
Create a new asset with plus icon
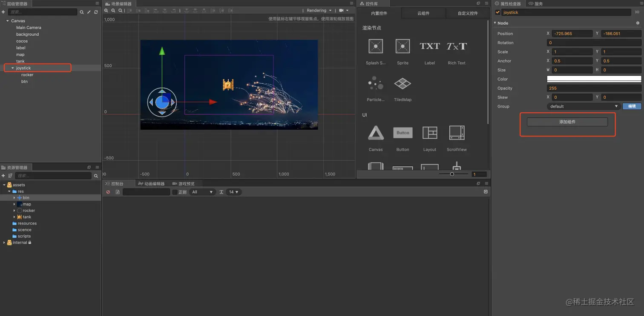[x=3, y=176]
